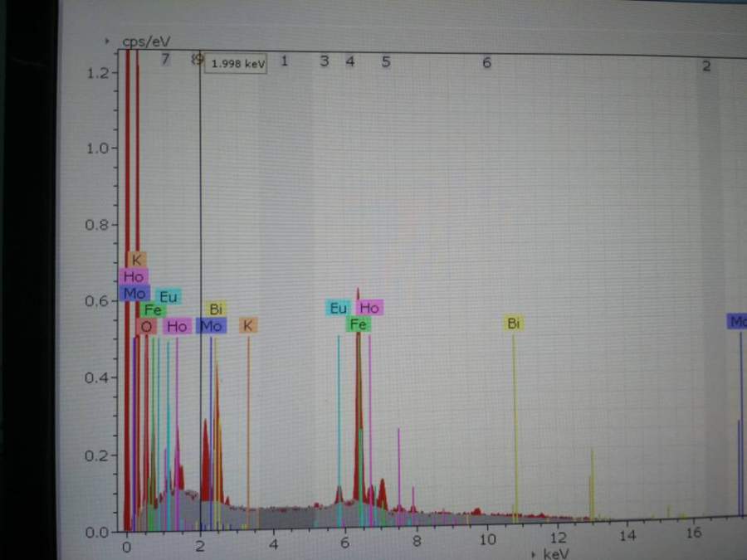Select region marker 6 at top
Screen dimensions: 747x560
tap(486, 63)
